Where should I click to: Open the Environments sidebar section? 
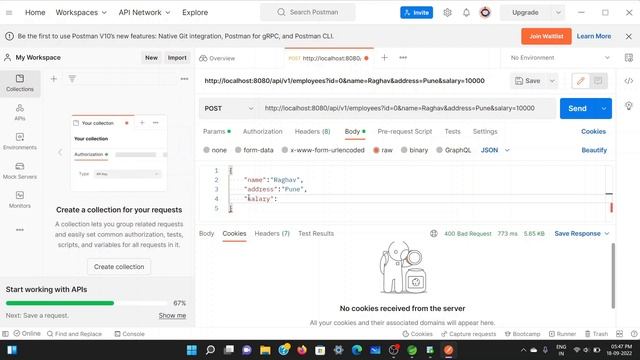[x=20, y=141]
